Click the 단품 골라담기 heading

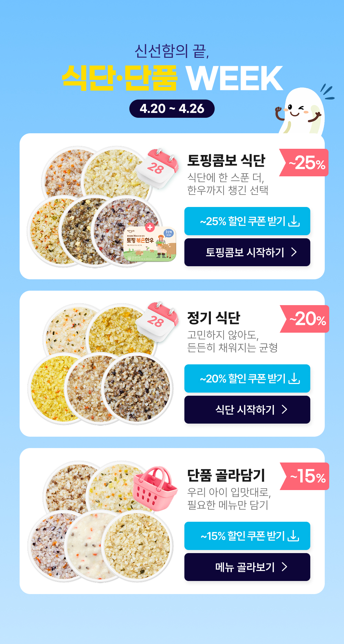(226, 476)
